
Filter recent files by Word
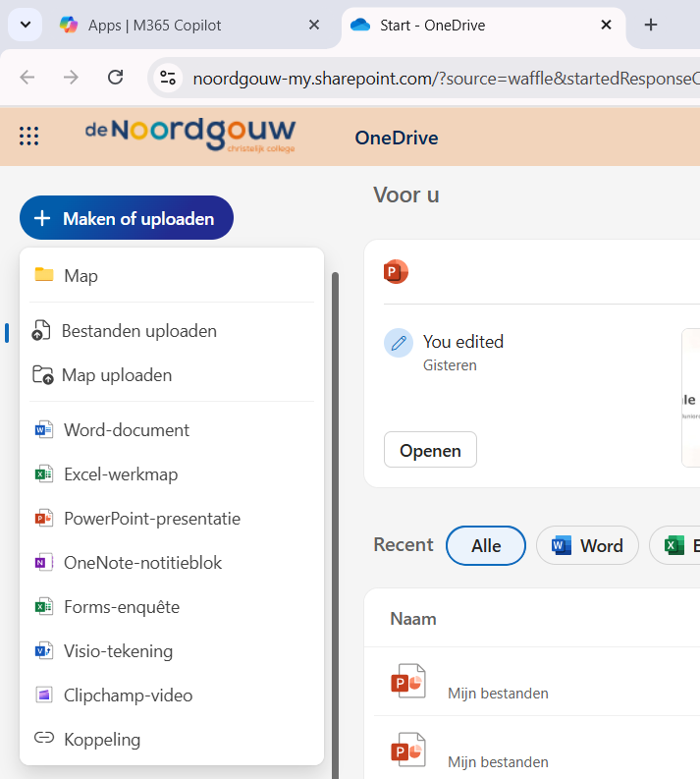[x=587, y=545]
